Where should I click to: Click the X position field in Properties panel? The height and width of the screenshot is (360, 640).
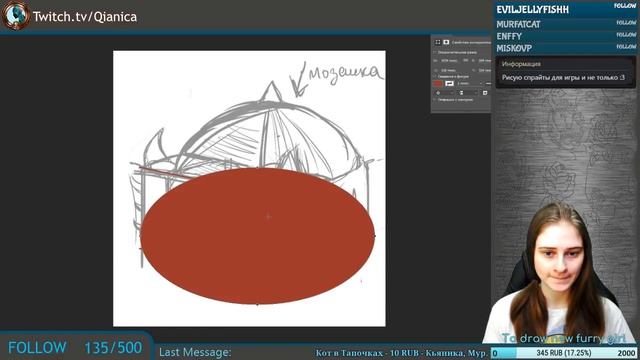pyautogui.click(x=448, y=71)
